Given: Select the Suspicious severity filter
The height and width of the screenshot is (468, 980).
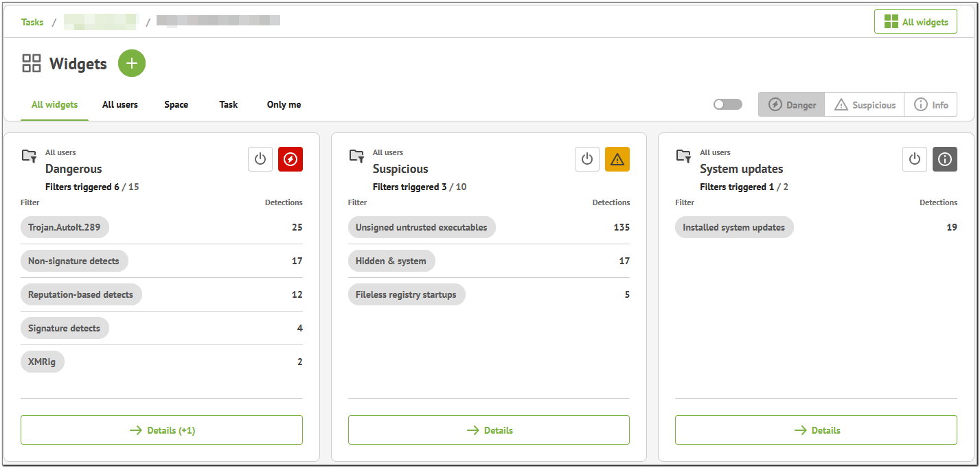Looking at the screenshot, I should 864,104.
